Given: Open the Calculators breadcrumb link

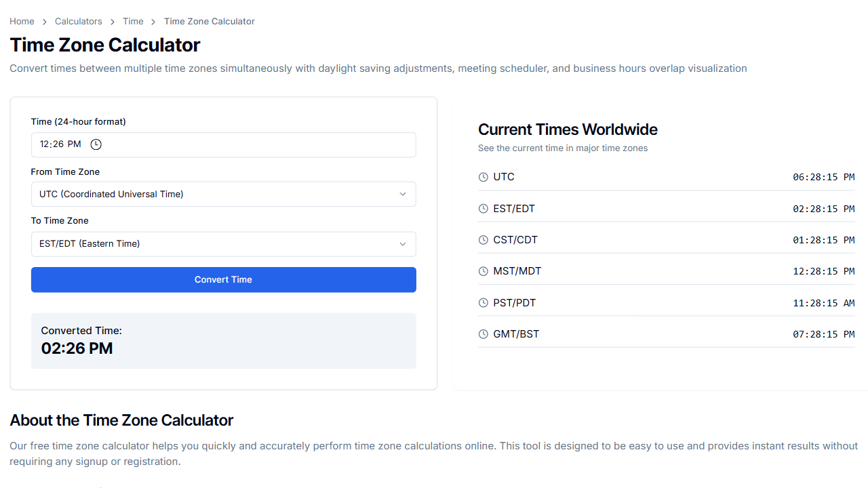Looking at the screenshot, I should (78, 21).
